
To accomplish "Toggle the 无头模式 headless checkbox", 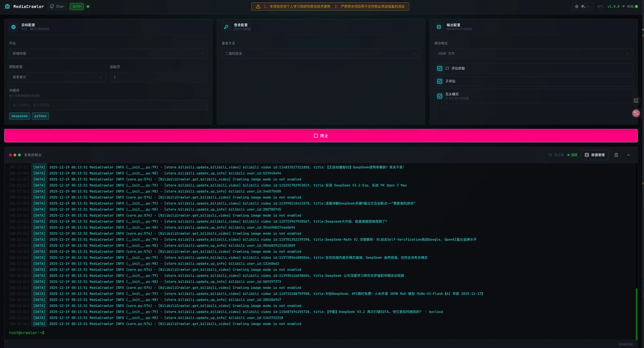I will (x=440, y=96).
